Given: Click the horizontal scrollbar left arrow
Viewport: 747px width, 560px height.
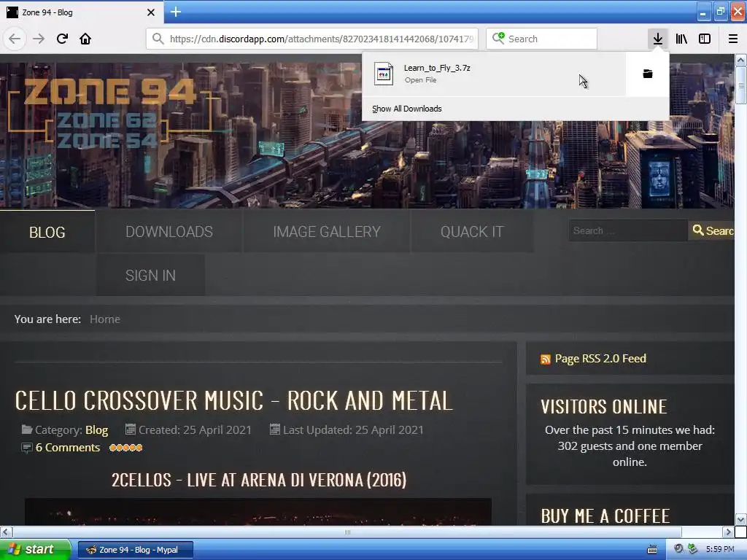Looking at the screenshot, I should coord(6,532).
